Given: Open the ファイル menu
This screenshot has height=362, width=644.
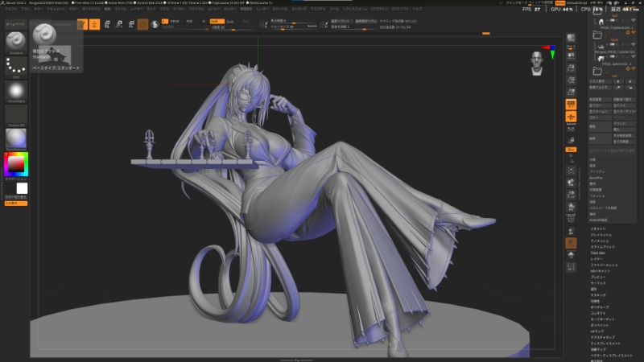Looking at the screenshot, I should tap(120, 9).
